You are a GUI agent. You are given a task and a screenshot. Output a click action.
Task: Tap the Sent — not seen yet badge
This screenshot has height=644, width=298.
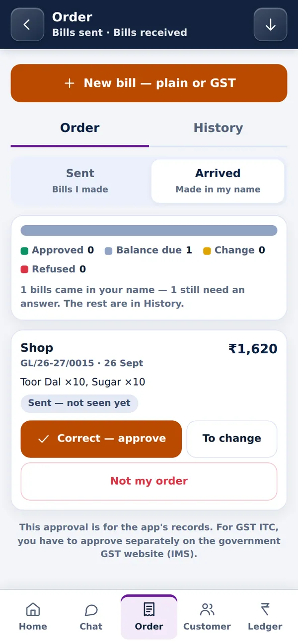[79, 403]
